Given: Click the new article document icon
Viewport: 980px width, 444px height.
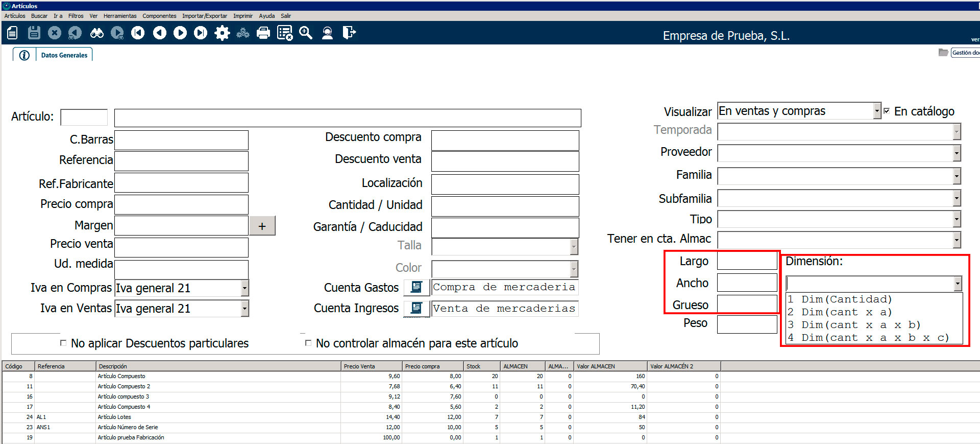Looking at the screenshot, I should 13,33.
